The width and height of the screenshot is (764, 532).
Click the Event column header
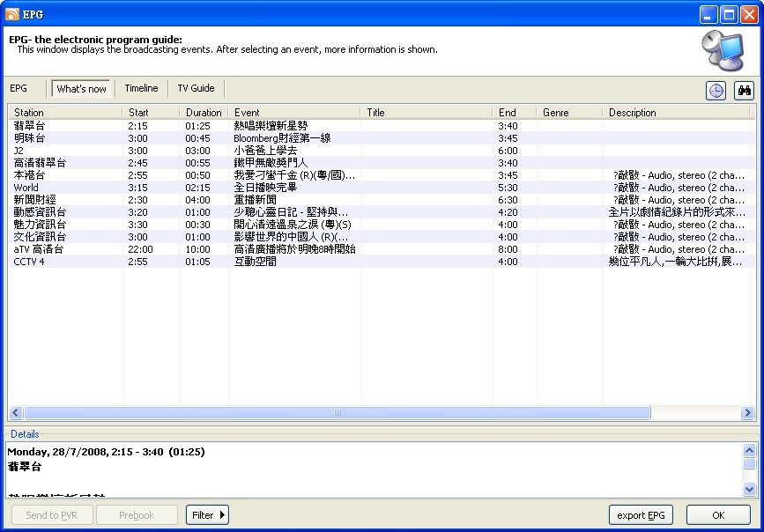click(294, 113)
